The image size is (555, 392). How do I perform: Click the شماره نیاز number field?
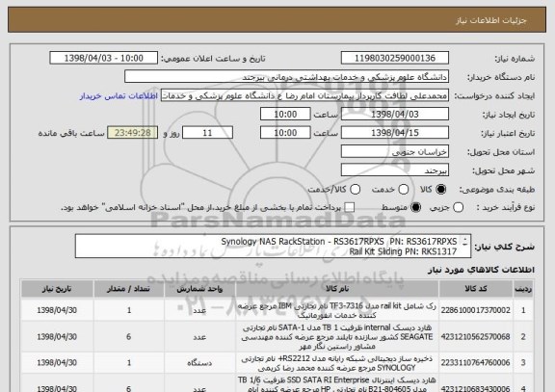395,58
